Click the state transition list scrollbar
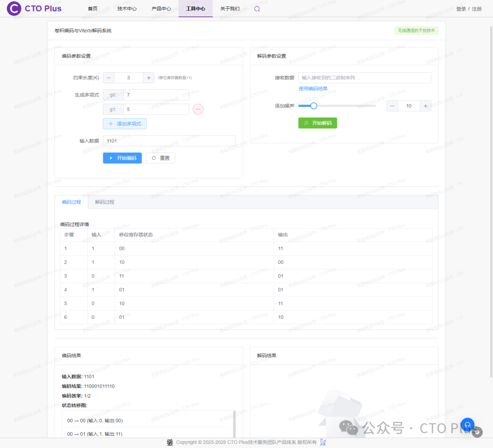 click(234, 424)
